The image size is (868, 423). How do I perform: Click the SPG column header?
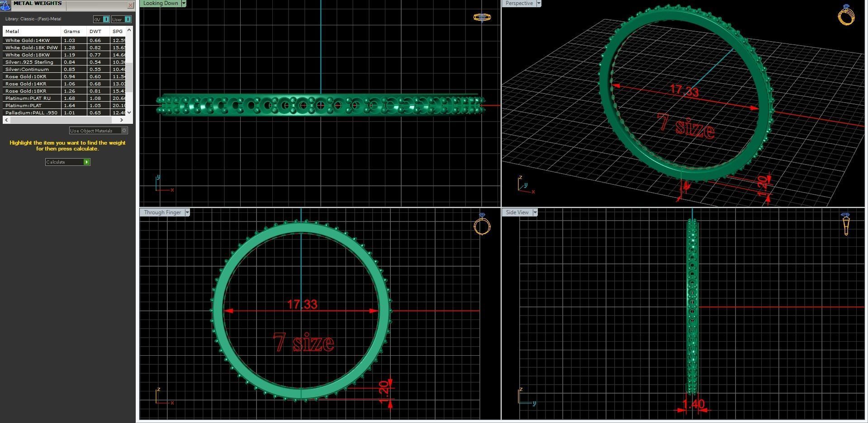[118, 31]
